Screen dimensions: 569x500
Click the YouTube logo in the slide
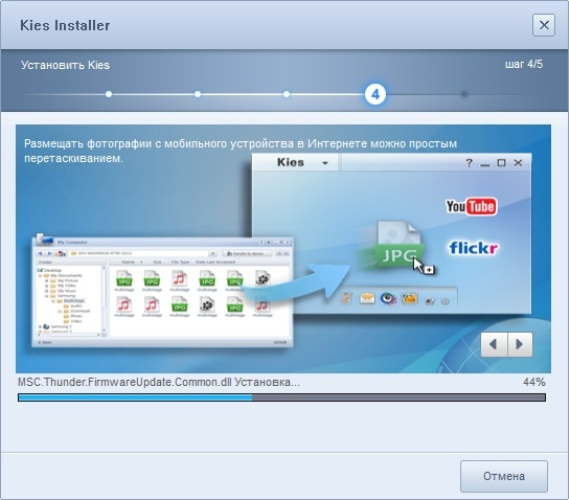pyautogui.click(x=471, y=206)
